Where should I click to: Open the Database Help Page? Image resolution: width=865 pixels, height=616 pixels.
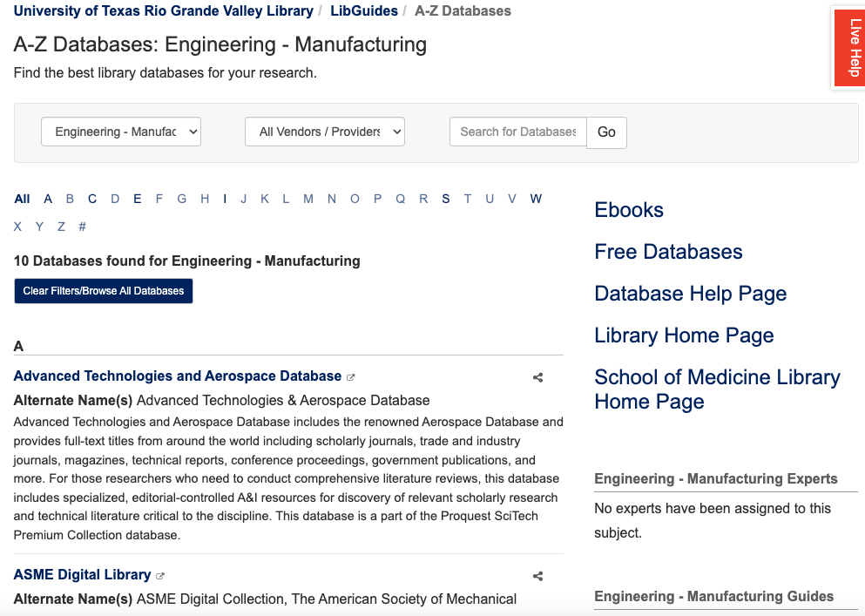[x=690, y=294]
